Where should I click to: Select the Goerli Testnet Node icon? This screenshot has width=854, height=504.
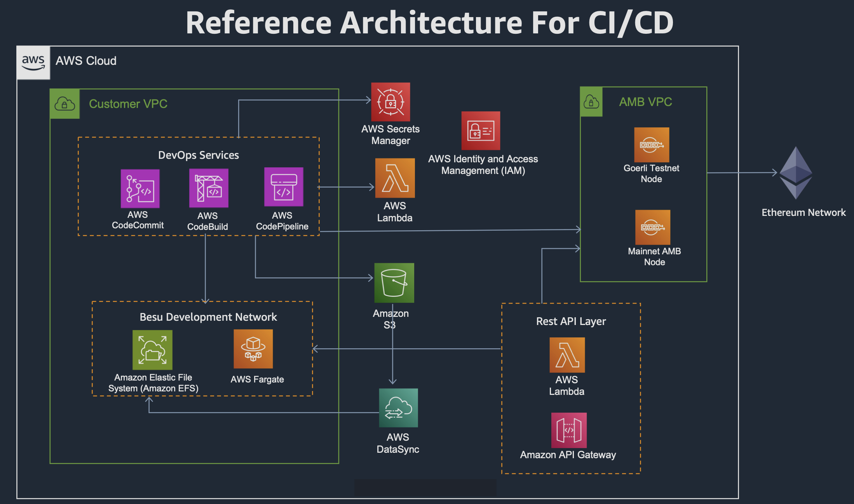coord(652,145)
